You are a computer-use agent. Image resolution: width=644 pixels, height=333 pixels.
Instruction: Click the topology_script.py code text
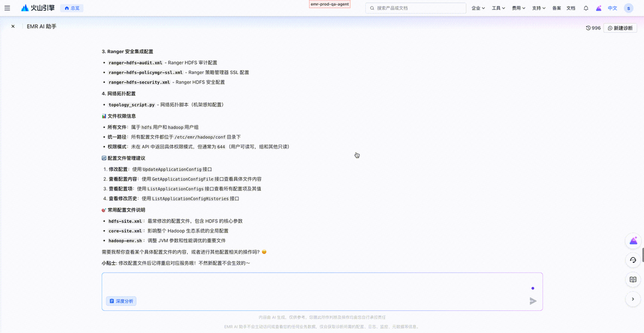click(x=132, y=105)
